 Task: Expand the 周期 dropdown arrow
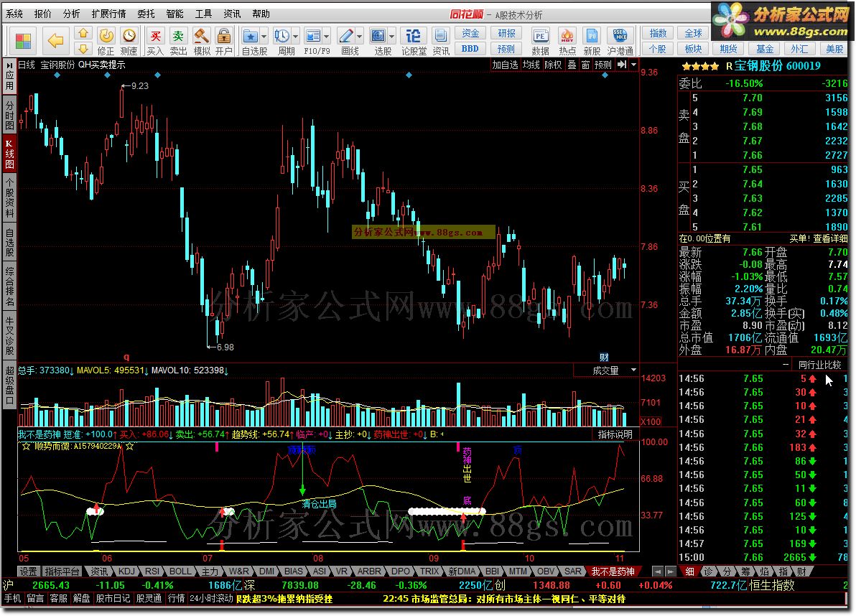(295, 37)
